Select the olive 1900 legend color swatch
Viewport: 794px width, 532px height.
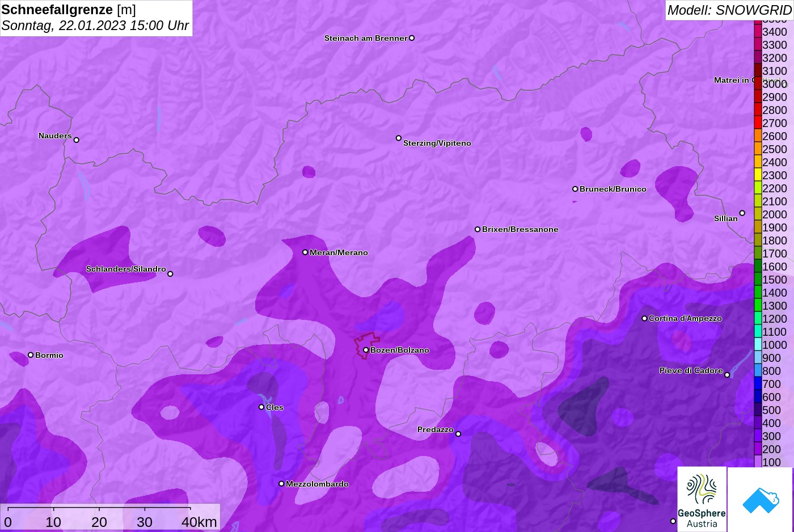758,227
